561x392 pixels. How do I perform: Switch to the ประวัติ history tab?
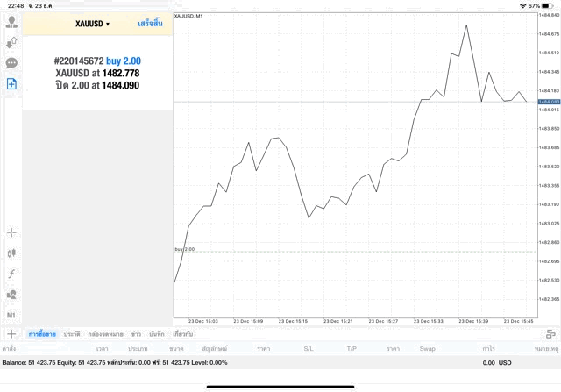pos(72,334)
